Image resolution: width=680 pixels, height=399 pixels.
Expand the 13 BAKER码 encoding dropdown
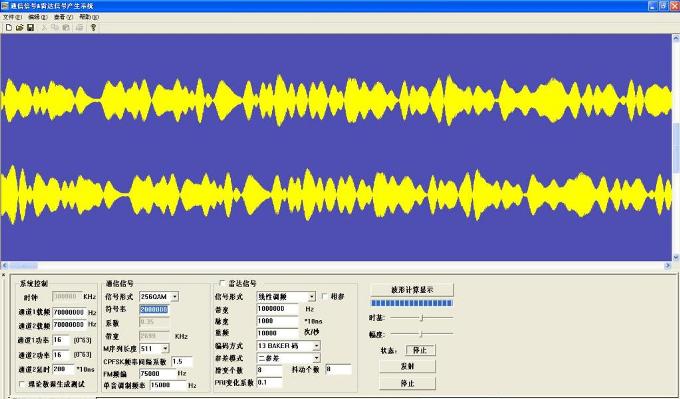pos(317,346)
